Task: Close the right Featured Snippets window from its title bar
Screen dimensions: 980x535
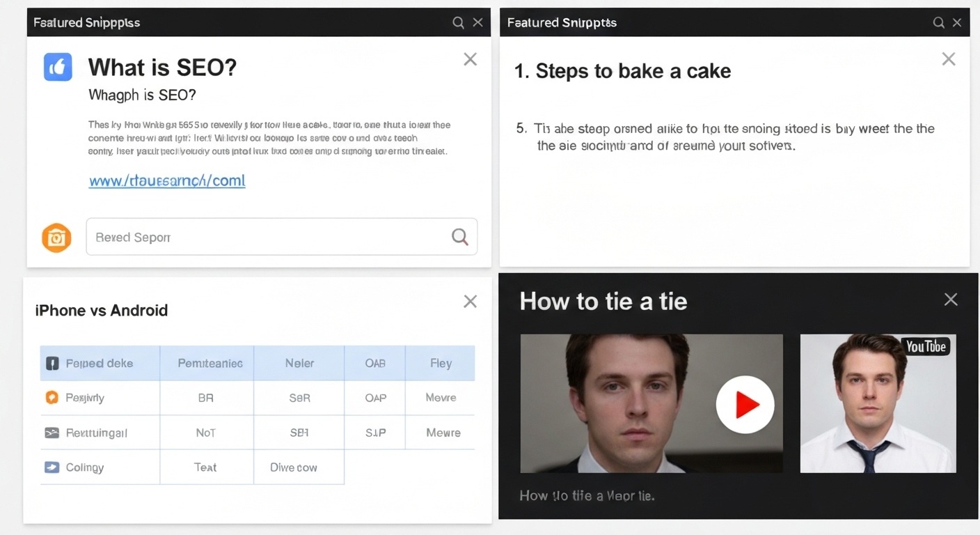Action: pos(957,22)
